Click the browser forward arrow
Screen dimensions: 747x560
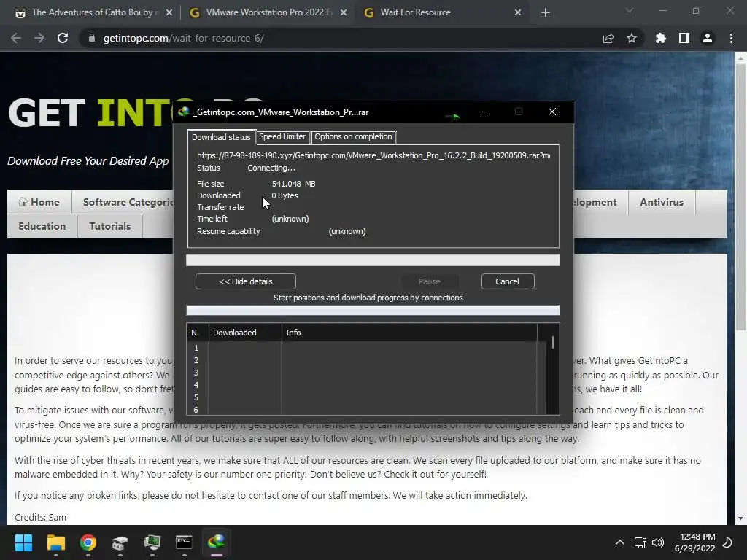point(39,38)
